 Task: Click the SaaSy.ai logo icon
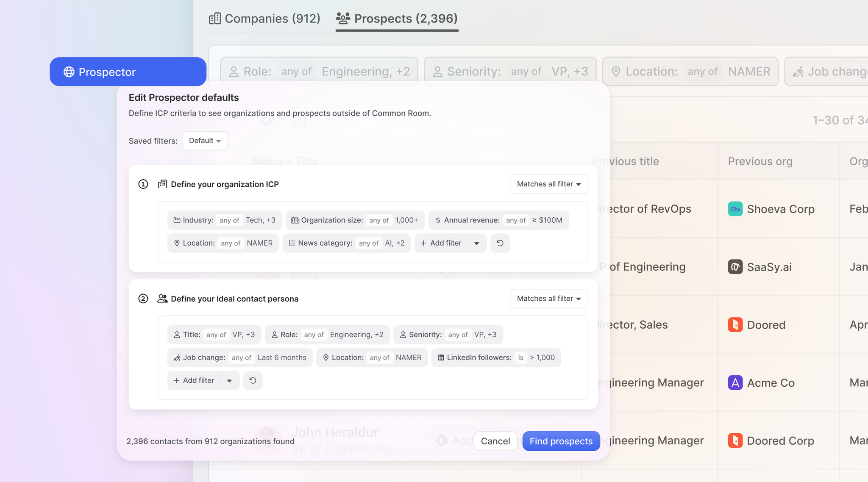pyautogui.click(x=735, y=267)
